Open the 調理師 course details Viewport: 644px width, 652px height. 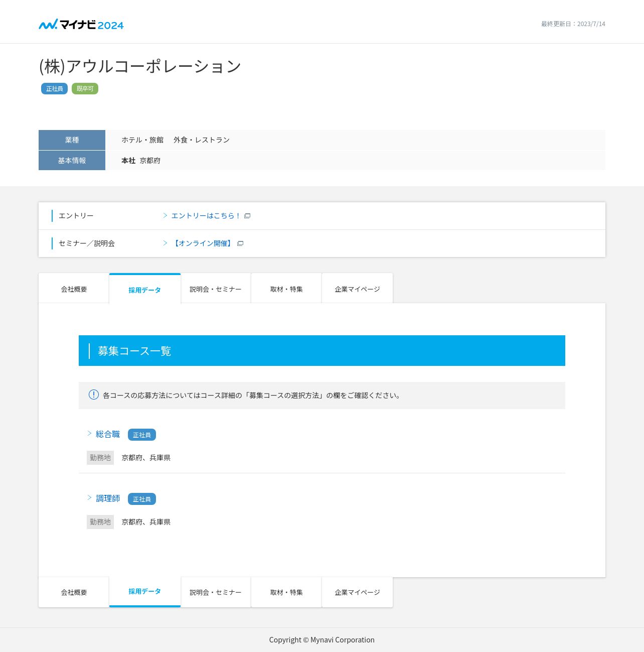(x=108, y=498)
